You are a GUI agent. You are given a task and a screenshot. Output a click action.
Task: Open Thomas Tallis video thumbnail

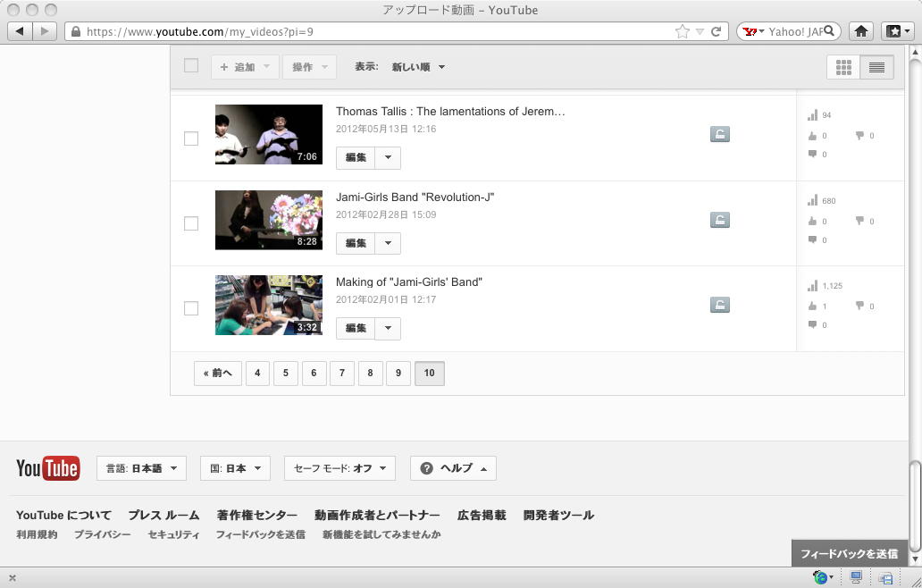click(x=269, y=134)
